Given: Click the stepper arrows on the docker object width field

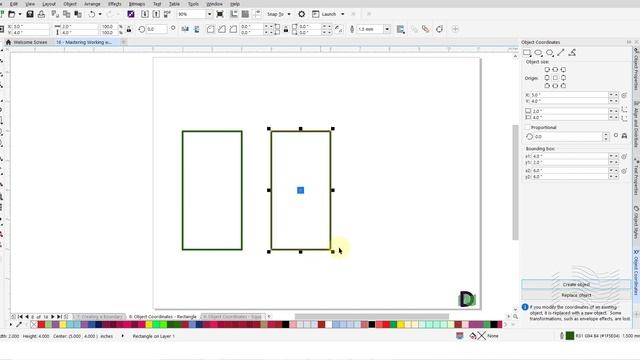Looking at the screenshot, I should pos(613,111).
